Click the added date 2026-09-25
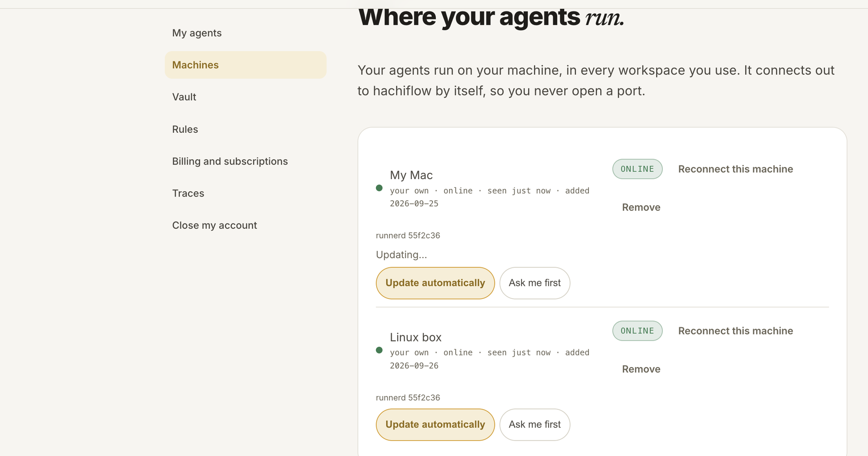This screenshot has width=868, height=456. coord(414,203)
